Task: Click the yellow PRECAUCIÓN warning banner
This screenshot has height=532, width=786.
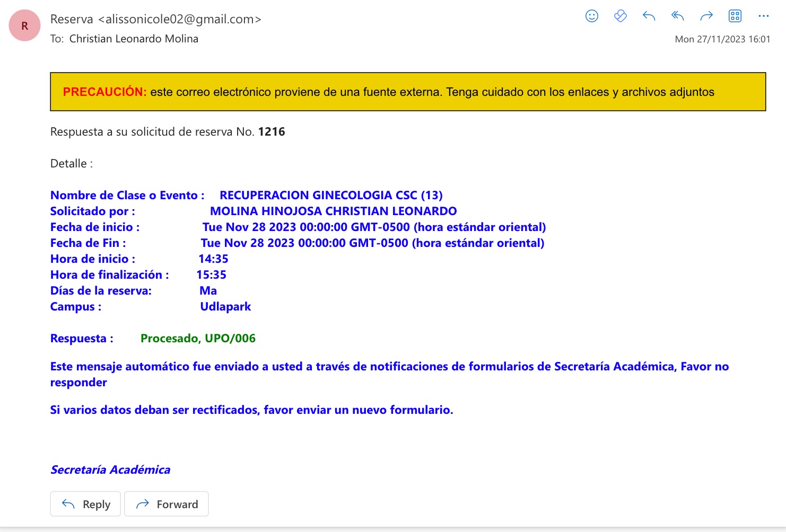Action: (407, 92)
